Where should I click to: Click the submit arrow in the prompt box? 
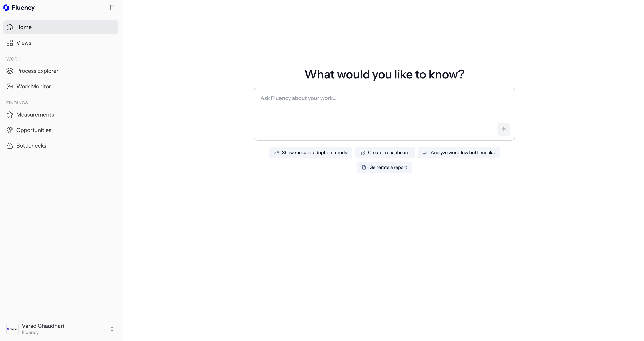(504, 129)
